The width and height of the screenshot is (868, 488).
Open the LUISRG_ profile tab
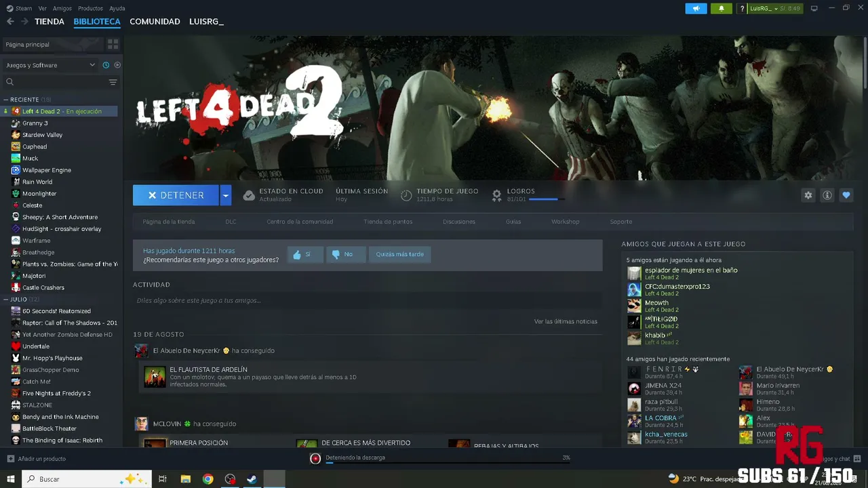coord(206,22)
